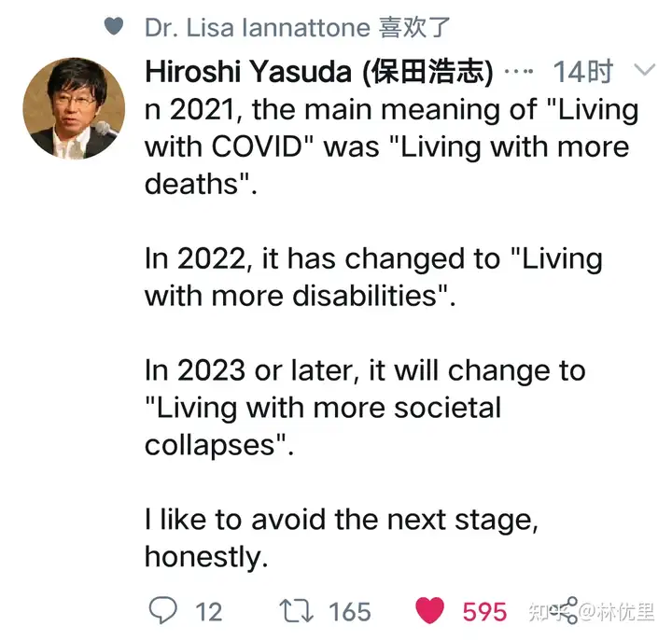
Task: Click the truncated handle ellipsis after the name
Action: [x=519, y=72]
